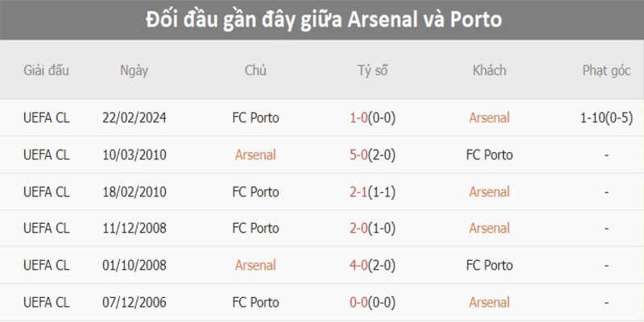Select the 0-0(0-0) score from 2006
This screenshot has height=322, width=644.
pyautogui.click(x=373, y=303)
